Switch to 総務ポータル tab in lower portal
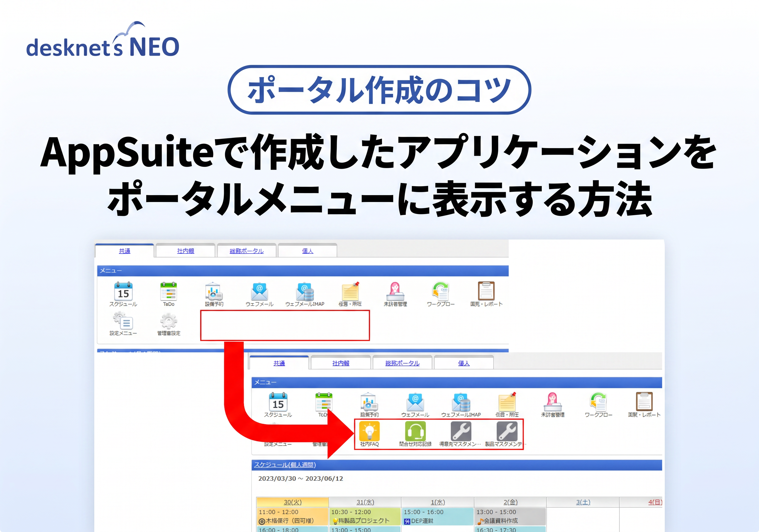Viewport: 759px width, 532px height. [x=402, y=363]
